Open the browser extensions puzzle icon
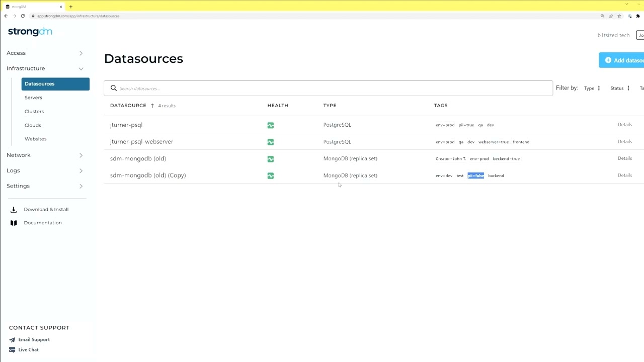The height and width of the screenshot is (362, 644). point(638,16)
